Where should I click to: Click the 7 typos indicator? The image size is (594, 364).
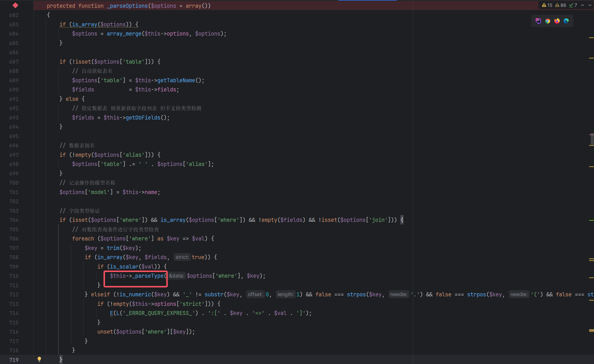[x=573, y=5]
